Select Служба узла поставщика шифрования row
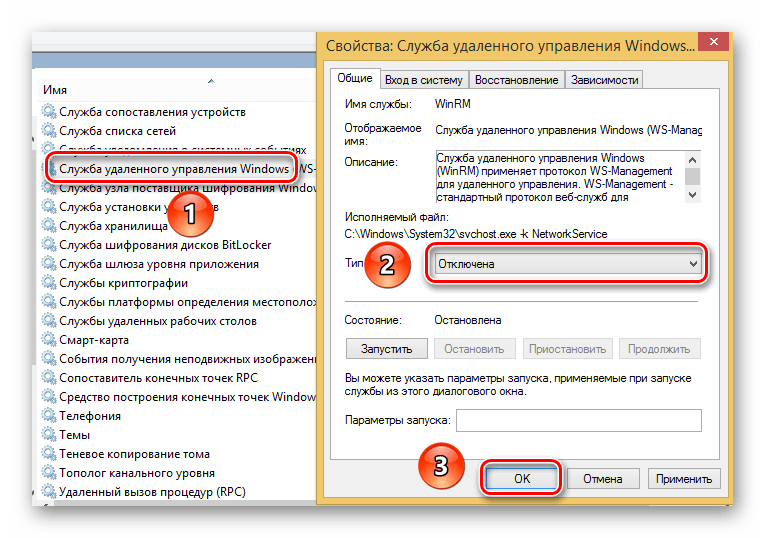The height and width of the screenshot is (538, 765). [179, 188]
